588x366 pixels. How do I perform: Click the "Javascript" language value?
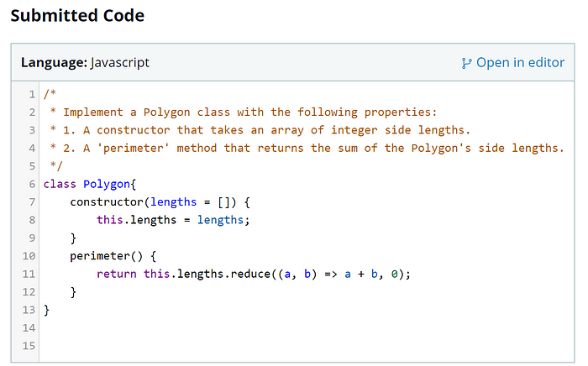[119, 63]
